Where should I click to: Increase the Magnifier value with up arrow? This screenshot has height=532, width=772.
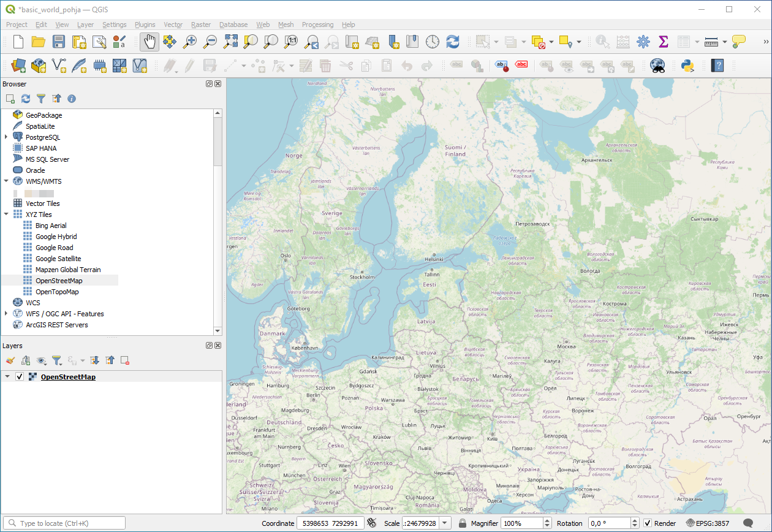(547, 520)
